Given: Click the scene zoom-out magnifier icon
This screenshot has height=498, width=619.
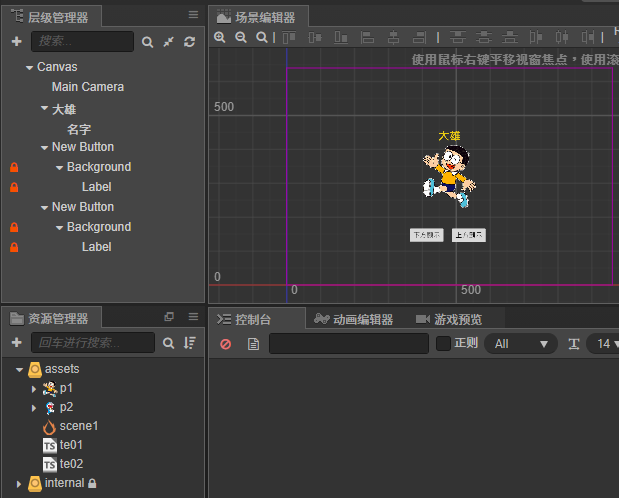Looking at the screenshot, I should click(241, 38).
